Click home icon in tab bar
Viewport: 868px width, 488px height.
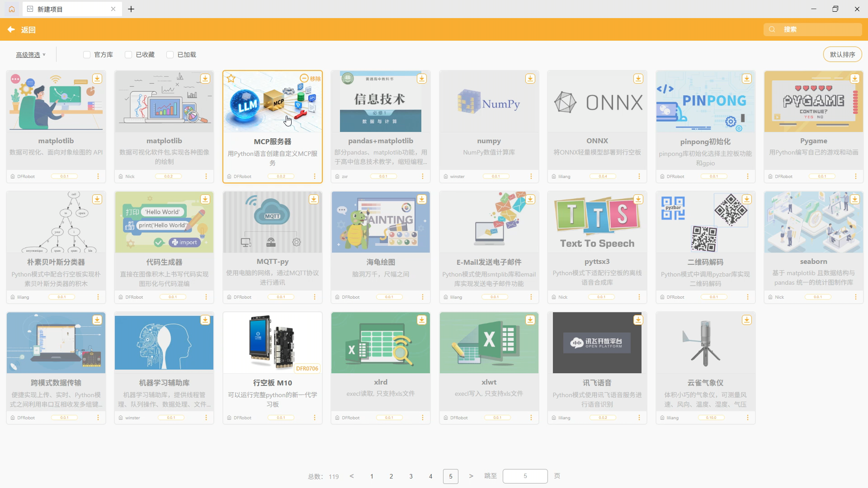[x=12, y=9]
